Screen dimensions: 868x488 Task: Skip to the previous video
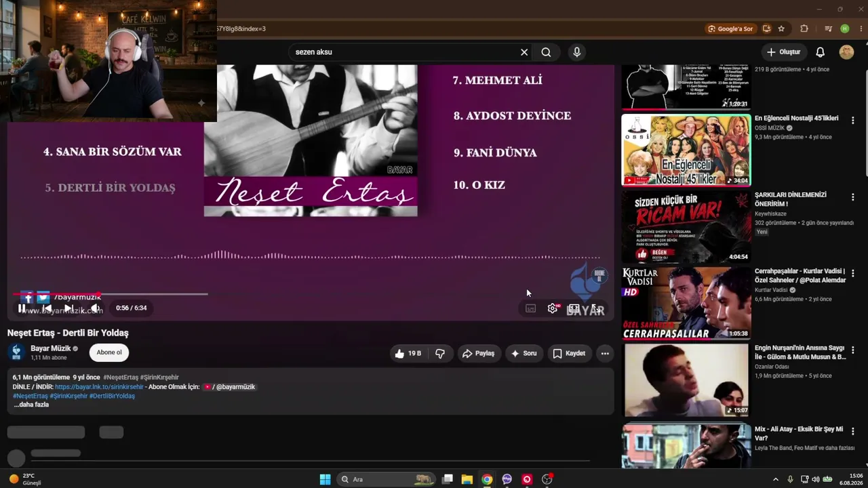[46, 308]
